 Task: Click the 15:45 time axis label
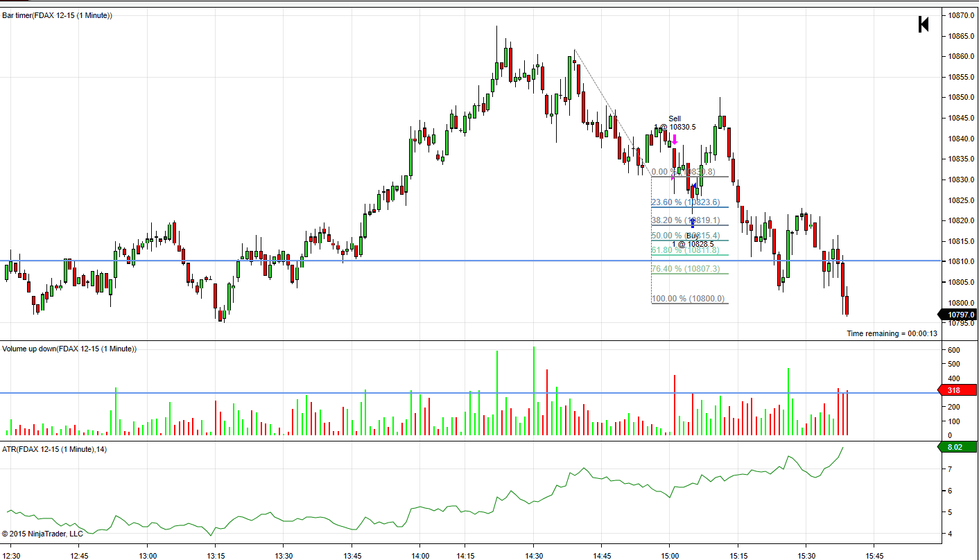pyautogui.click(x=874, y=556)
